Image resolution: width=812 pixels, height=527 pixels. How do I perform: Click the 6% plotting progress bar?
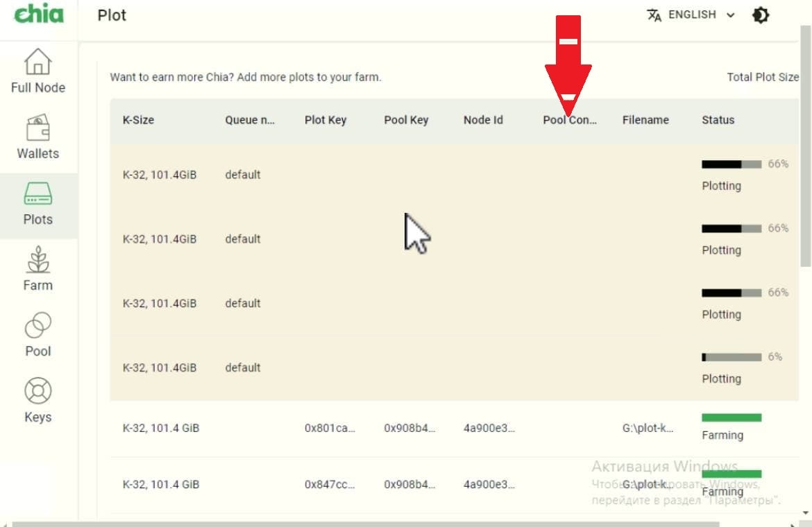coord(731,357)
